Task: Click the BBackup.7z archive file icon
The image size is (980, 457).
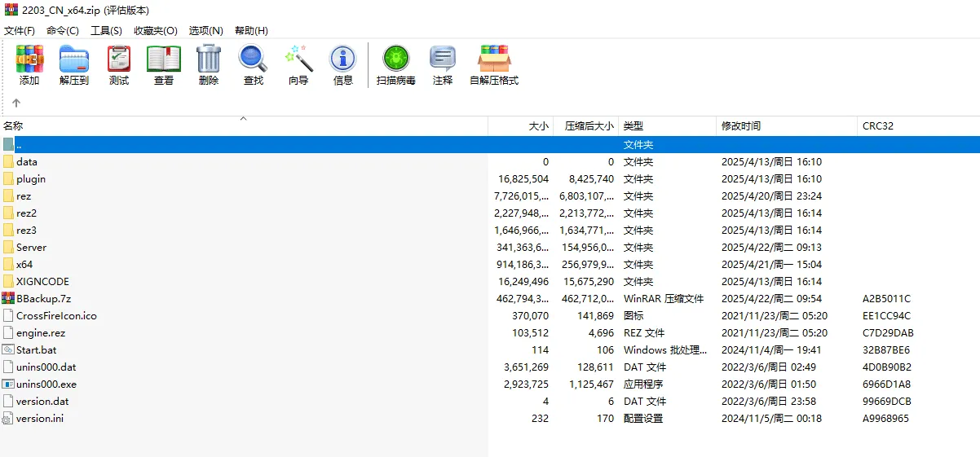Action: click(8, 298)
